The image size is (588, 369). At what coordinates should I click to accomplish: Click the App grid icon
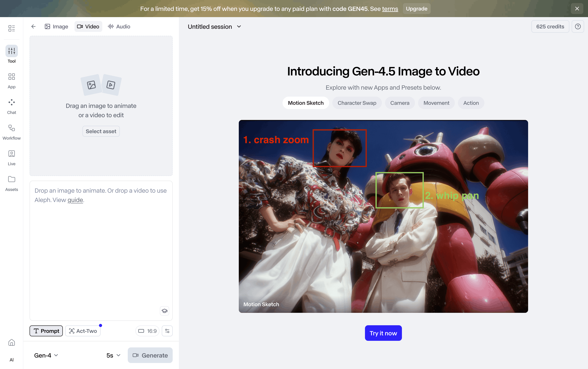click(x=11, y=77)
